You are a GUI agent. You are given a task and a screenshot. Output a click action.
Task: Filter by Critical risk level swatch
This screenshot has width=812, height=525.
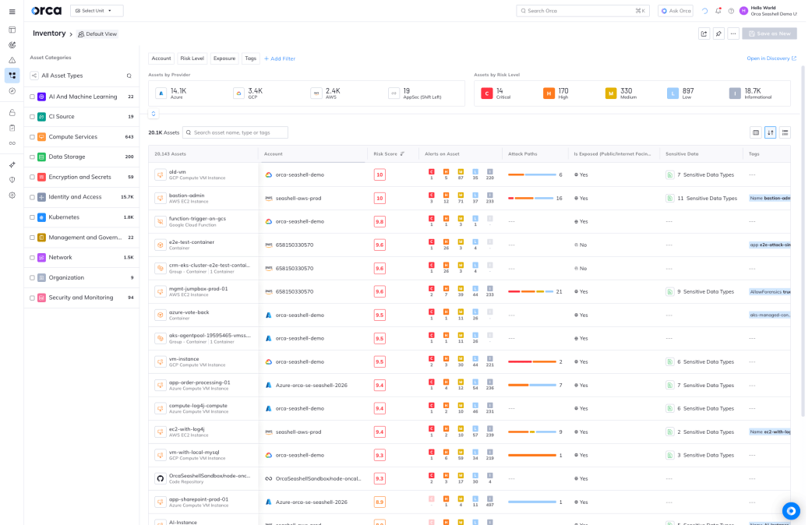pyautogui.click(x=487, y=93)
